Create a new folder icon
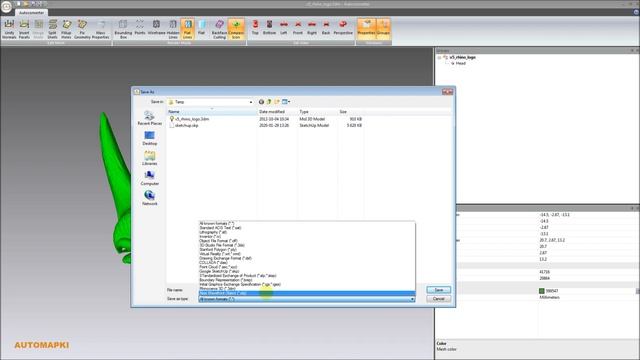Screen dimensions: 640x360 tap(277, 102)
